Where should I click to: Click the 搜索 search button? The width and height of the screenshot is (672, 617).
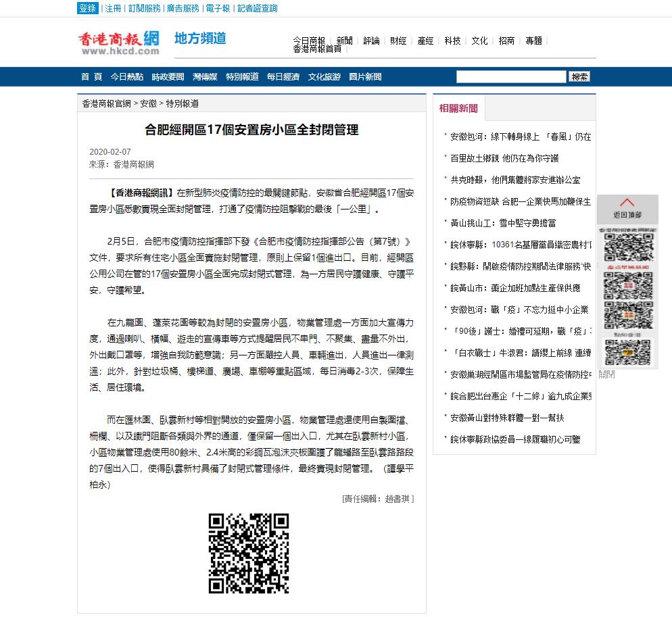click(x=579, y=77)
